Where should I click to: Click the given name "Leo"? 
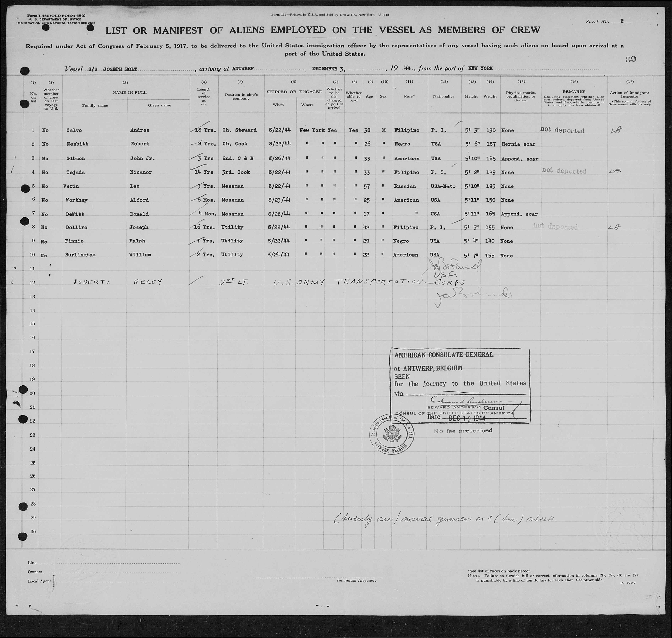tap(135, 186)
